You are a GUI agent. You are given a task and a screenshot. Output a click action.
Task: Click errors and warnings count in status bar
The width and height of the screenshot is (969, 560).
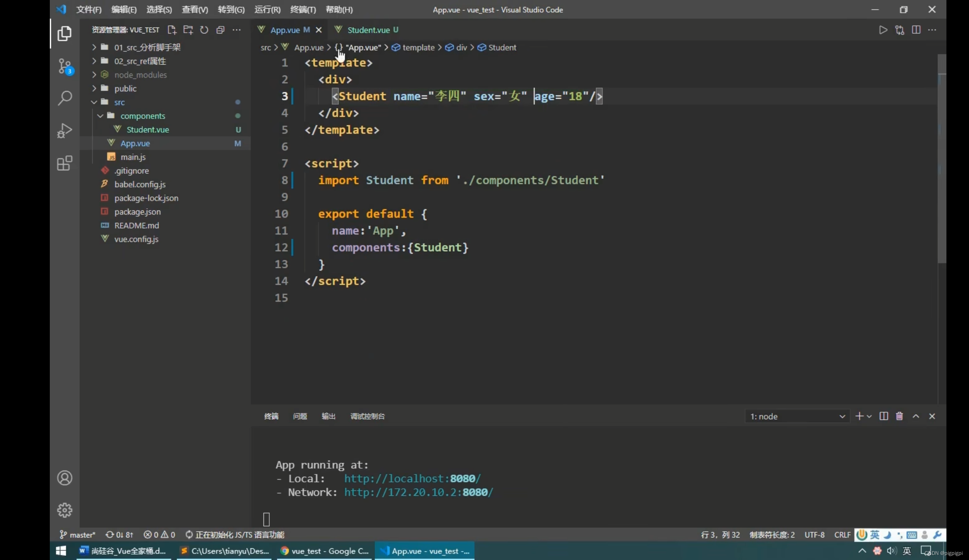point(159,535)
